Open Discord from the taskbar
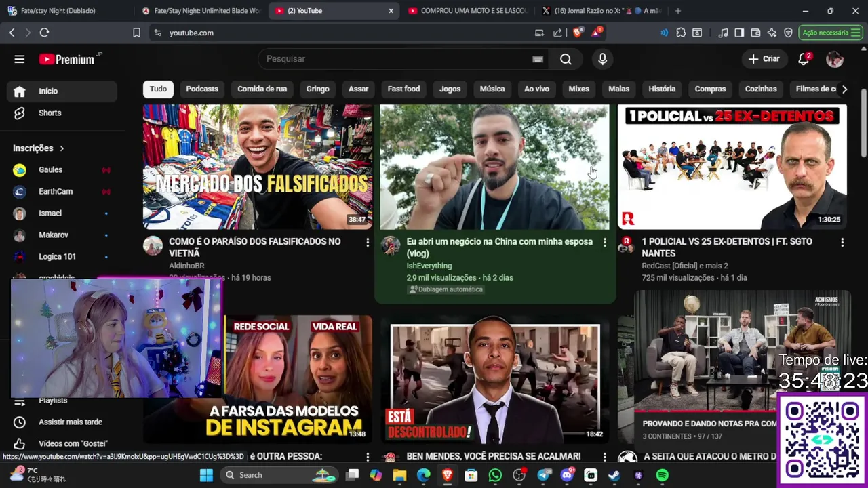Screen dimensions: 868x488 [x=567, y=475]
